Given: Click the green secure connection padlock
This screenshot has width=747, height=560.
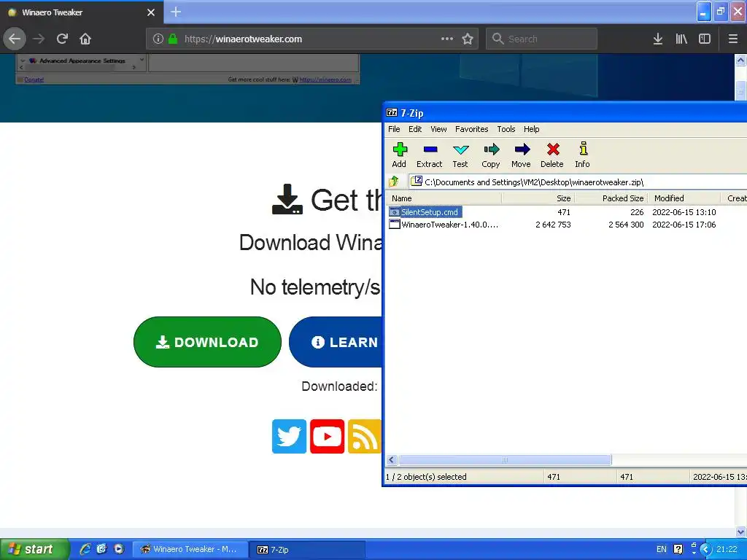Looking at the screenshot, I should [173, 39].
